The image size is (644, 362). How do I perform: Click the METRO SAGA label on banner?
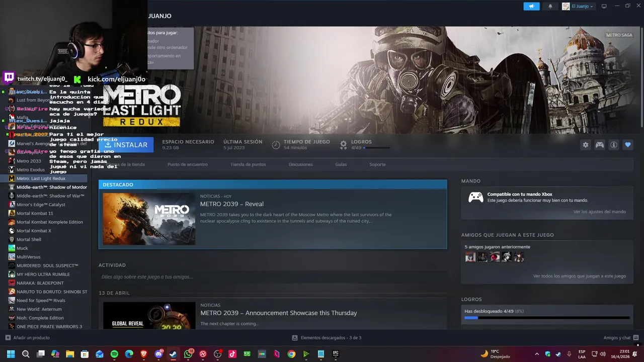(x=619, y=35)
